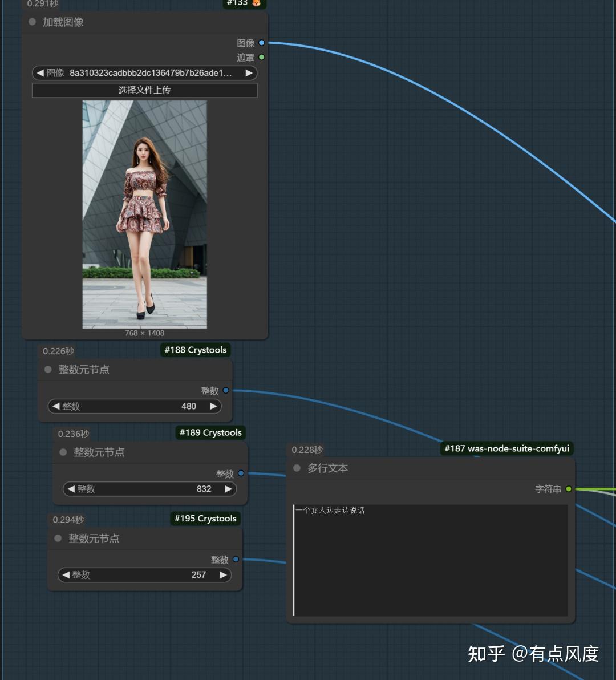Viewport: 616px width, 680px height.
Task: Click inside the multiline text prompt field
Action: pos(431,559)
